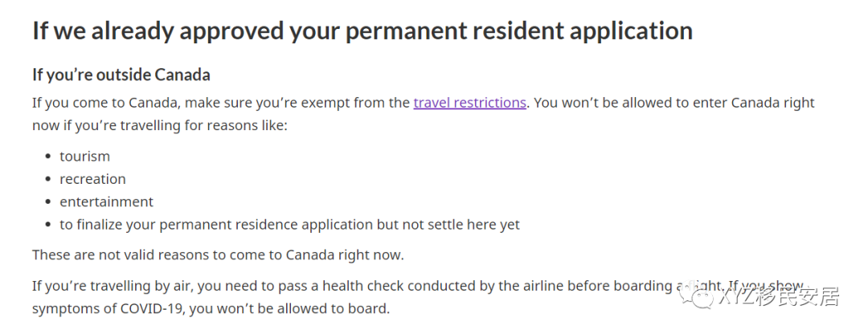Click the bullet dot before tourism
The width and height of the screenshot is (868, 334).
pos(48,157)
